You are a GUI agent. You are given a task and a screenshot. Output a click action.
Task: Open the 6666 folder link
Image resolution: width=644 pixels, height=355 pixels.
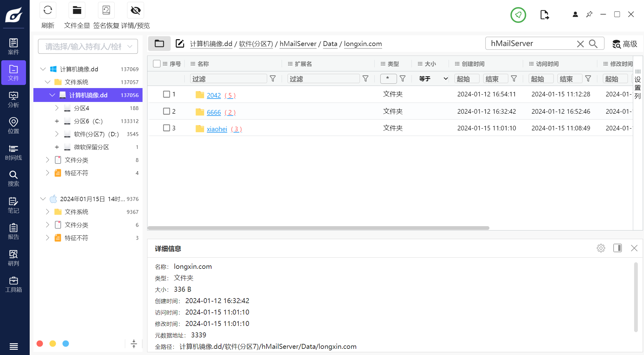pyautogui.click(x=214, y=112)
